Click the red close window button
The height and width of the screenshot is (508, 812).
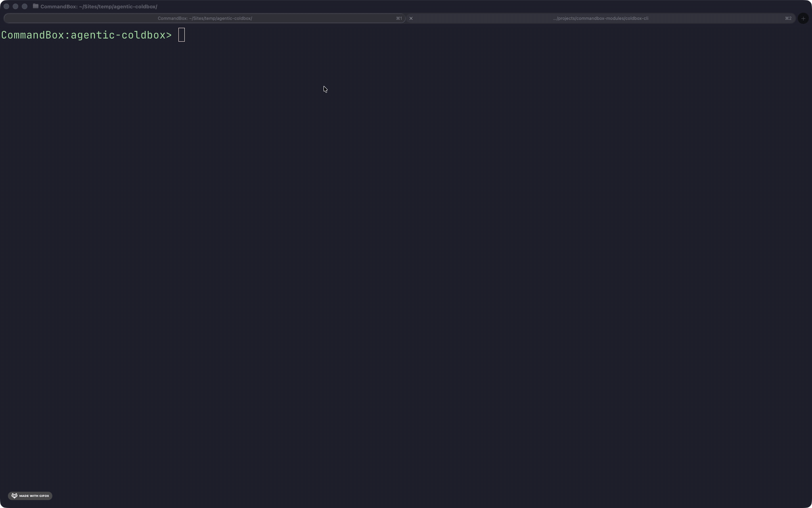(6, 6)
